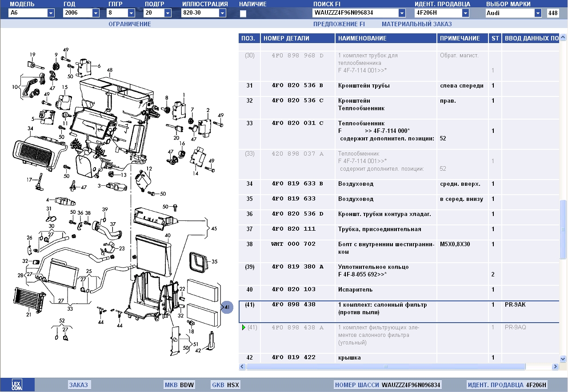Toggle the НАЛИЧИЕ checkbox
Image resolution: width=568 pixels, height=392 pixels.
tap(243, 13)
